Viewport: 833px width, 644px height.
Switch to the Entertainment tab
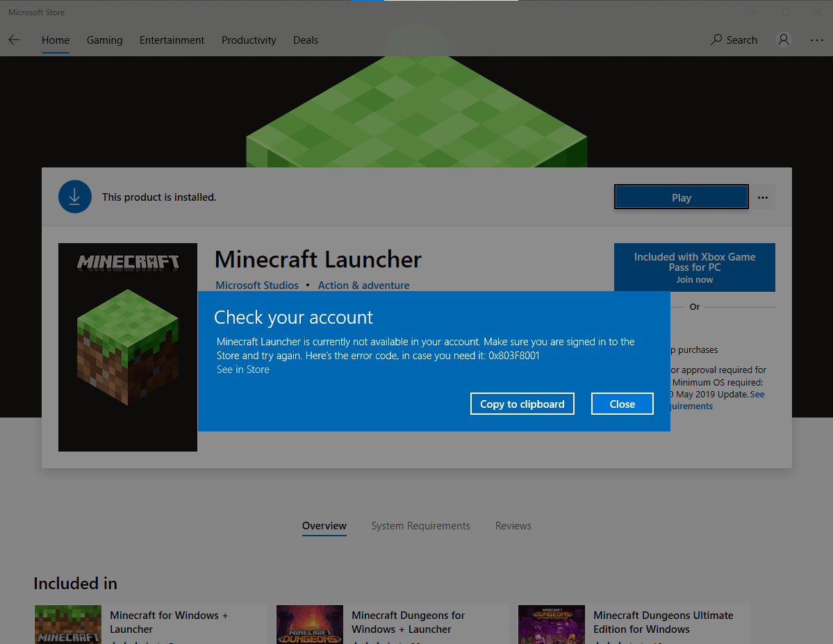[x=172, y=40]
